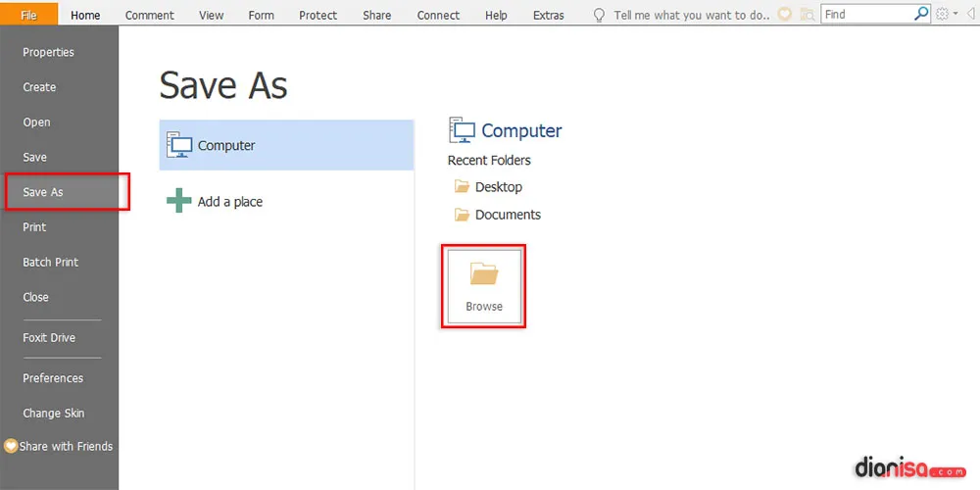This screenshot has width=980, height=490.
Task: Choose Save in the File sidebar
Action: pyautogui.click(x=34, y=158)
